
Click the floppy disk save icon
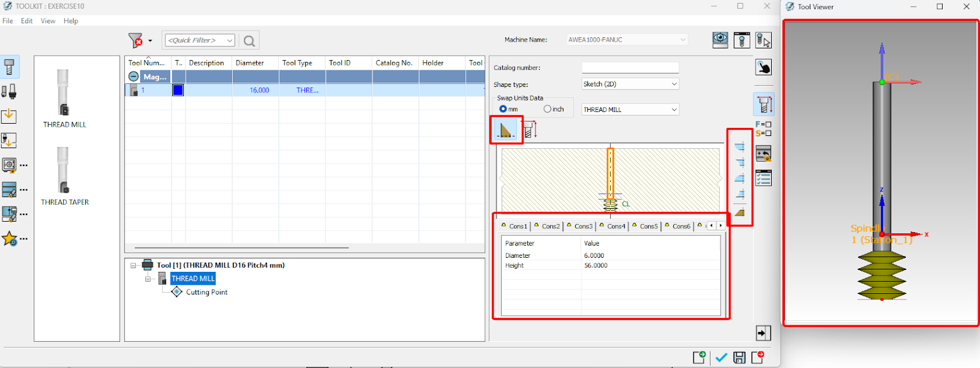(739, 358)
